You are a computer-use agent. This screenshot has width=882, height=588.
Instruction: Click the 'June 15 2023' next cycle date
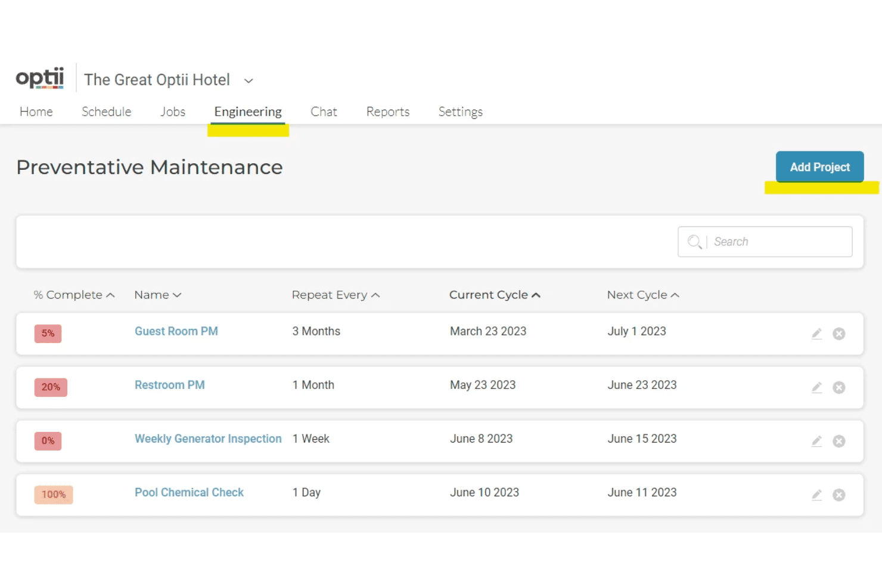click(x=642, y=438)
